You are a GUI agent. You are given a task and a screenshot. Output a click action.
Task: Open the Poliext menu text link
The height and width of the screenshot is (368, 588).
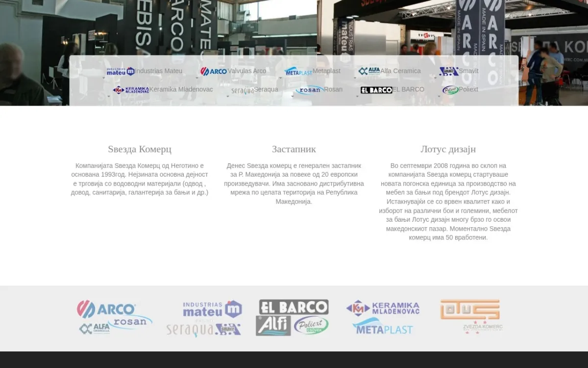(x=468, y=90)
